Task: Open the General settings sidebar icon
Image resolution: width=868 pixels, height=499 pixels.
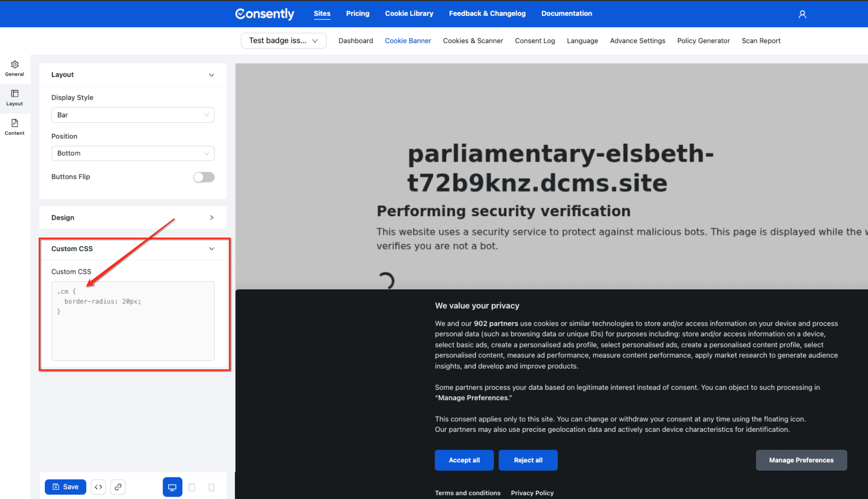Action: (14, 68)
